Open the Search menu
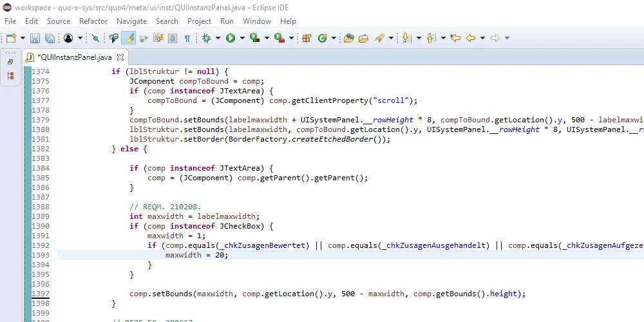 167,21
